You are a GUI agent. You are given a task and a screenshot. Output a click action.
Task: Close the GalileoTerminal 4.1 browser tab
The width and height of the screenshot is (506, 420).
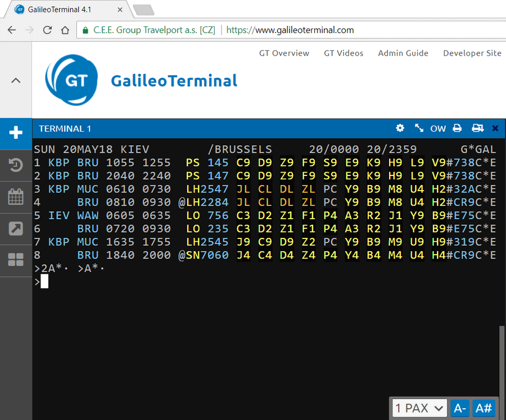(120, 10)
